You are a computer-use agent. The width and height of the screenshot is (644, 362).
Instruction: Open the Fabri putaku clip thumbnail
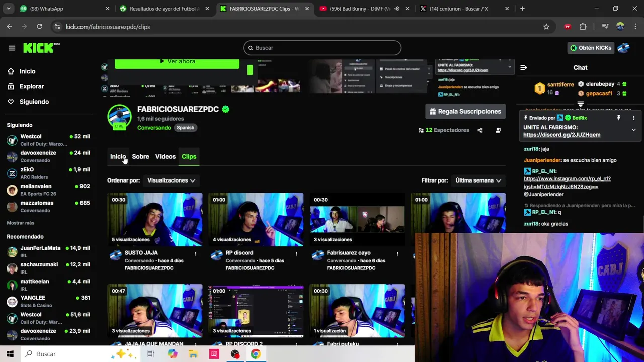(x=357, y=311)
